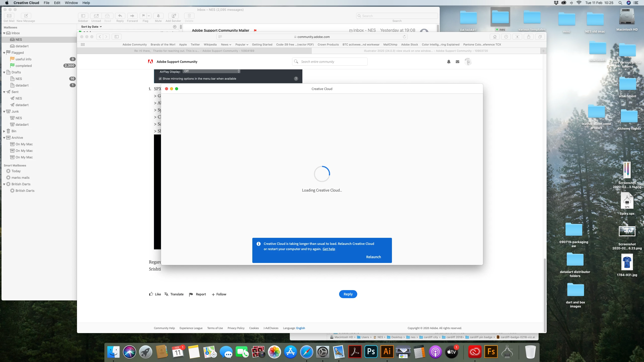The height and width of the screenshot is (362, 644).
Task: Click Safari's Share toolbar icon
Action: [529, 37]
